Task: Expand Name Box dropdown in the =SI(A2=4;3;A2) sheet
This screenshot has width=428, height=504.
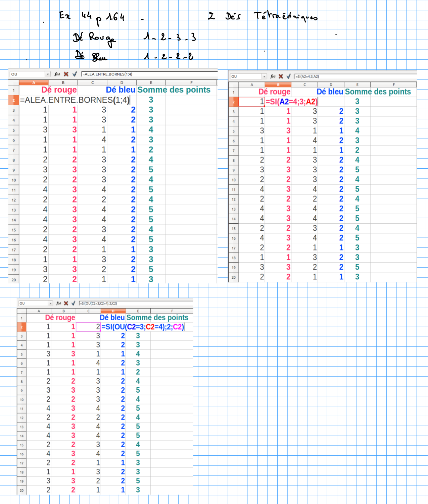Action: click(x=264, y=76)
